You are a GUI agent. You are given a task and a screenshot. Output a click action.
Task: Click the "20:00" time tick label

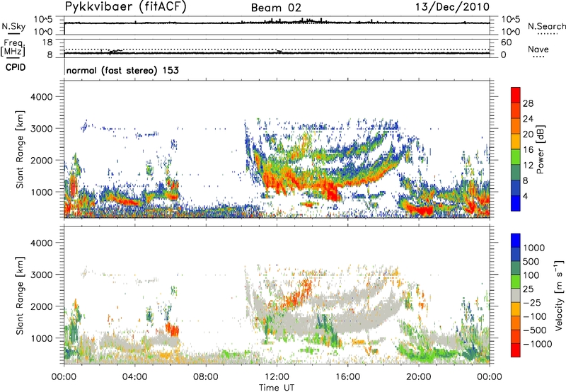click(419, 377)
